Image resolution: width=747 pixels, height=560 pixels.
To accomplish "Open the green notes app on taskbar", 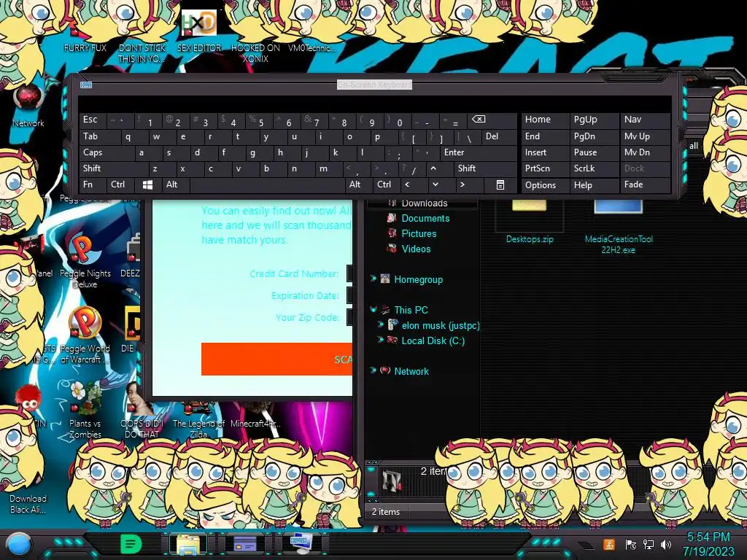I will [x=131, y=544].
